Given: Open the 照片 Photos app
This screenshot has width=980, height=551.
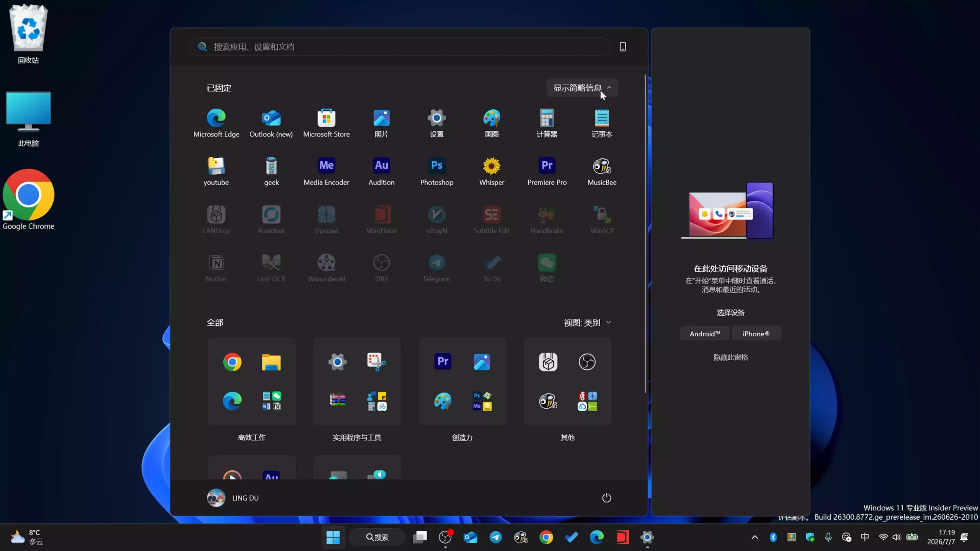Looking at the screenshot, I should 381,123.
